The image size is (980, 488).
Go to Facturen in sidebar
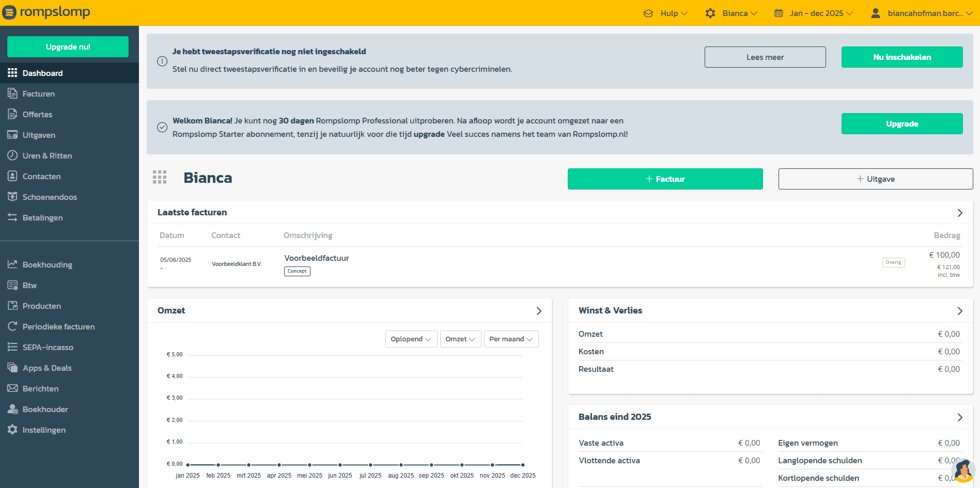(x=69, y=93)
